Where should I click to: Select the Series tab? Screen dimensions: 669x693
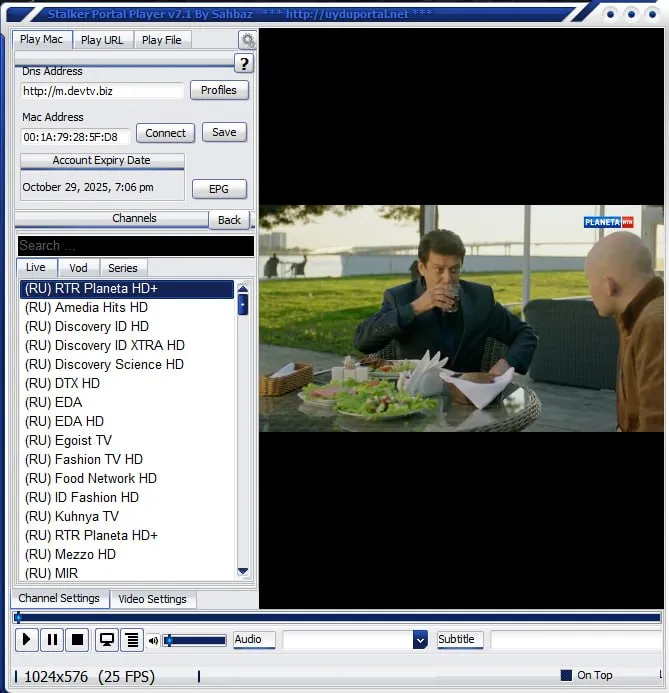coord(123,268)
